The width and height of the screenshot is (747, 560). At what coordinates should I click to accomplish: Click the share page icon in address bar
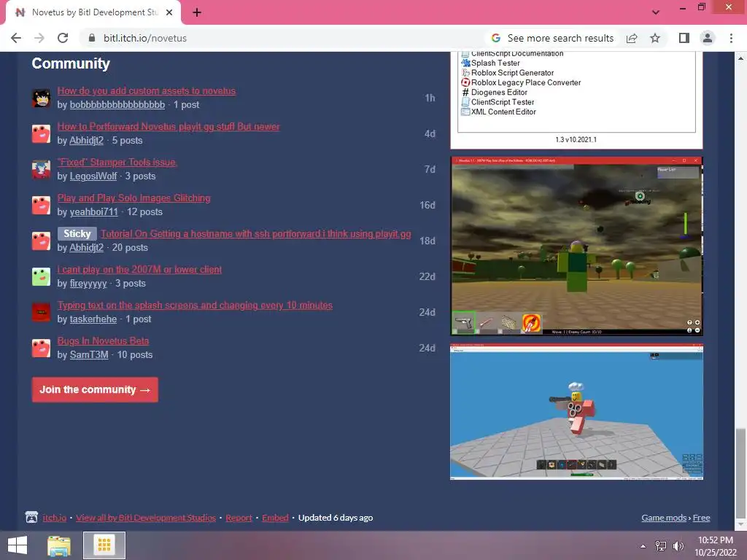[632, 38]
